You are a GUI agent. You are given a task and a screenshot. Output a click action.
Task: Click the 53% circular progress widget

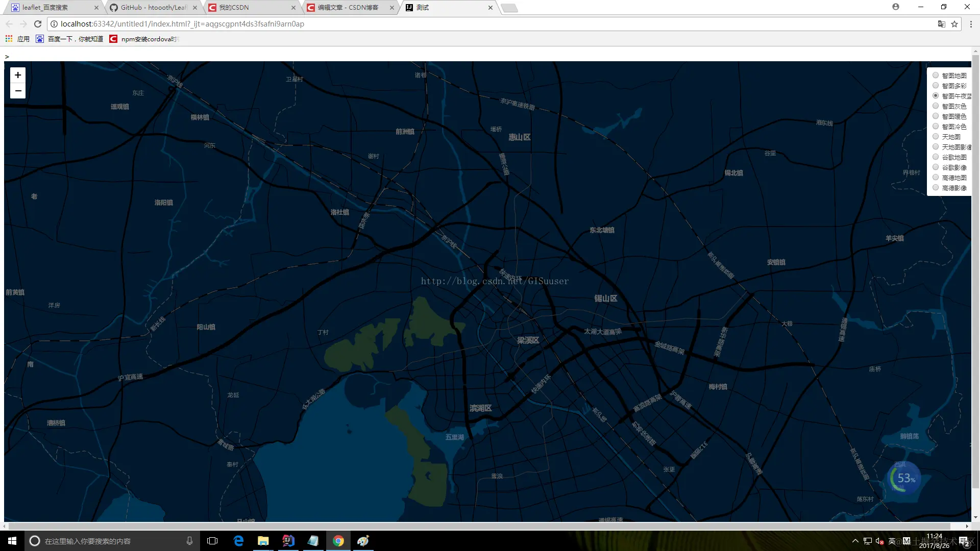click(904, 479)
